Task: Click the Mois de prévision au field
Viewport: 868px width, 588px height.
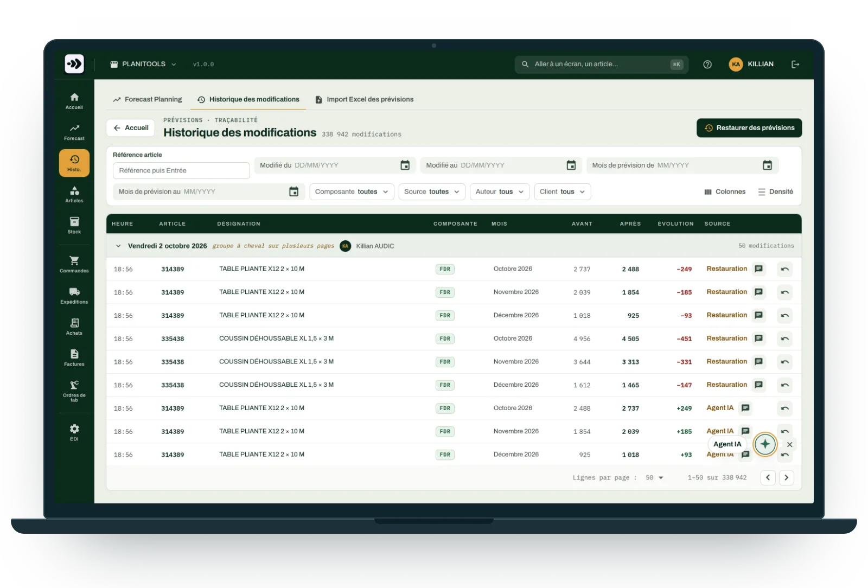Action: tap(209, 191)
